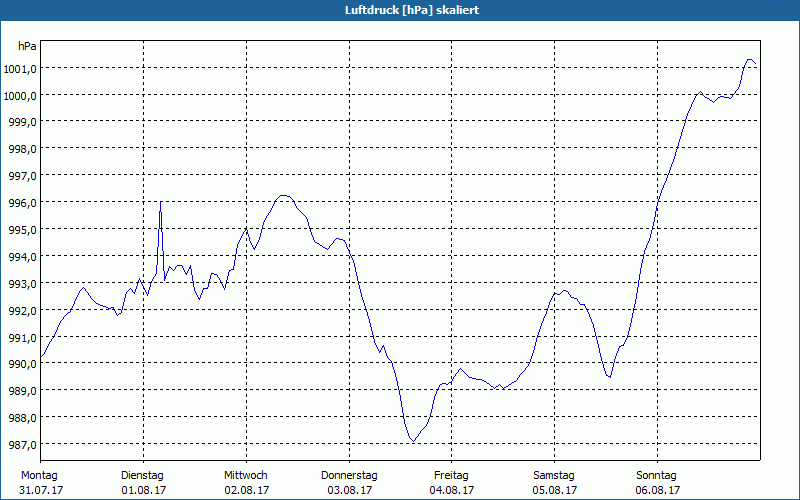Click the 'Freitag' day label
The height and width of the screenshot is (500, 800).
coord(451,475)
